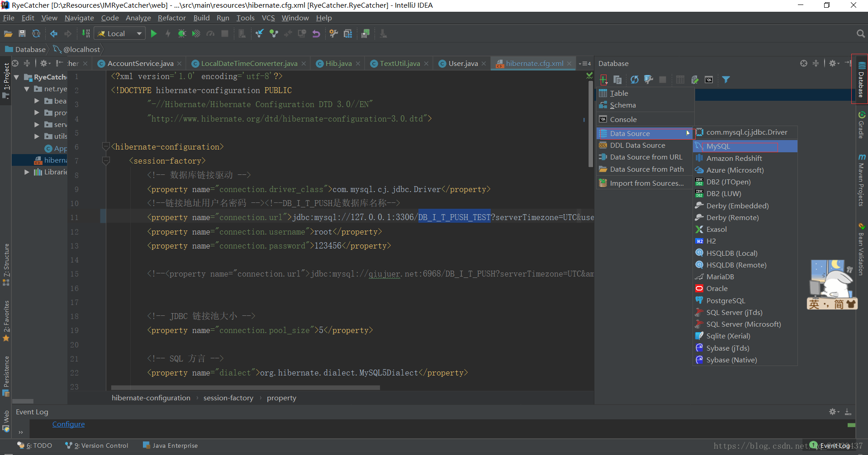868x455 pixels.
Task: Click the green plus New icon in Database panel
Action: (x=604, y=80)
